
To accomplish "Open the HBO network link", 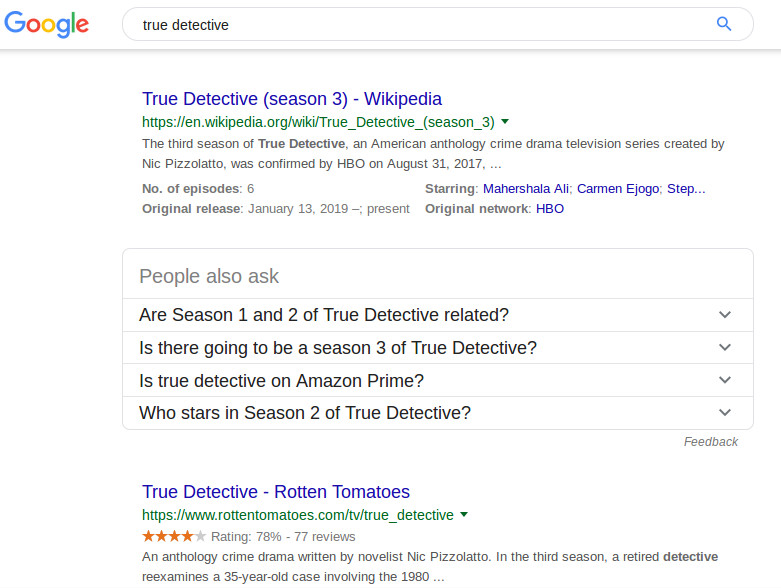I will tap(550, 209).
